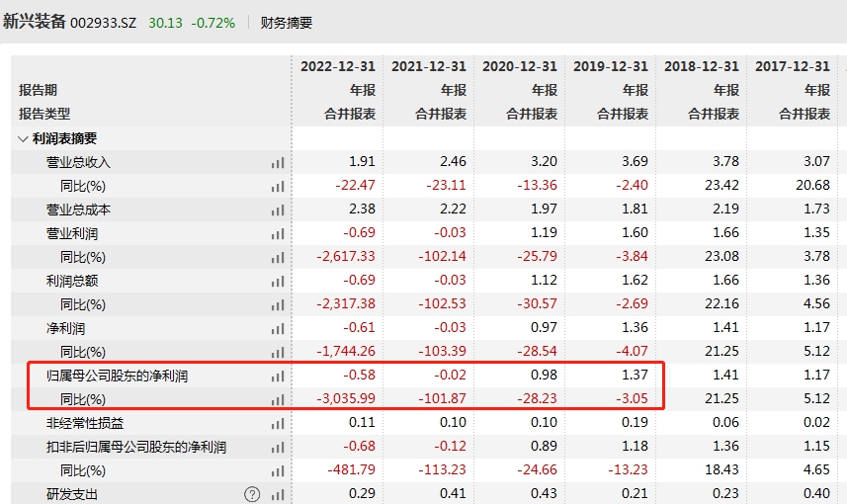847x504 pixels.
Task: Select the 2018-12-31 column header
Action: coord(701,66)
